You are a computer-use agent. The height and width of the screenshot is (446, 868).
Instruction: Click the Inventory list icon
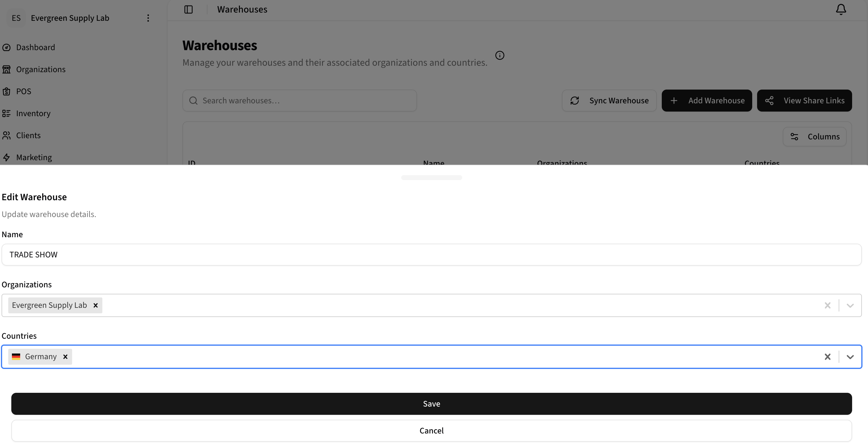click(6, 113)
